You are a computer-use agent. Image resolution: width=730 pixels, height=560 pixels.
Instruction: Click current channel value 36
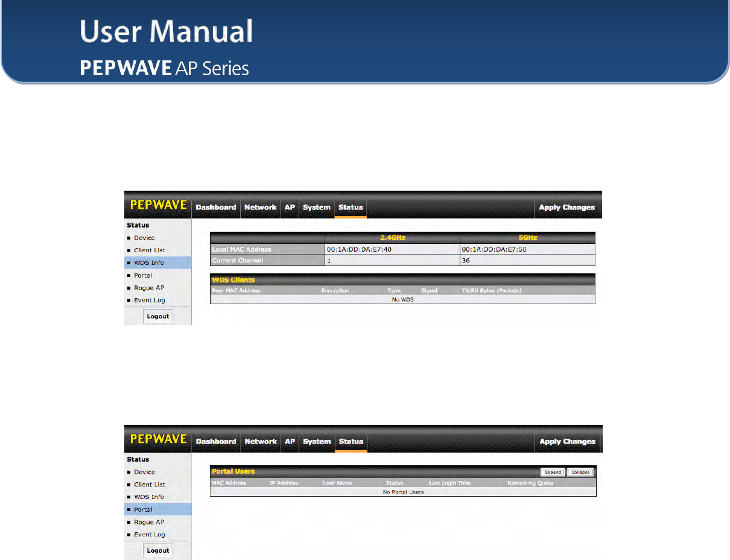coord(466,260)
